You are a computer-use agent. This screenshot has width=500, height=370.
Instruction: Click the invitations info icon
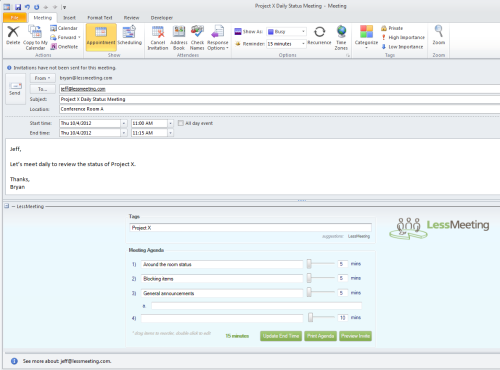tap(9, 68)
